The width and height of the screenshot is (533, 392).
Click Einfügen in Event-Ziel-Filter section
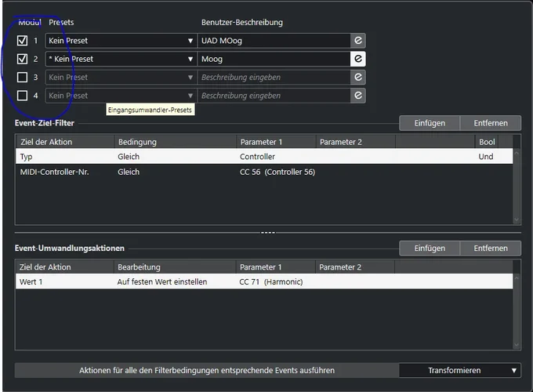[x=430, y=123]
